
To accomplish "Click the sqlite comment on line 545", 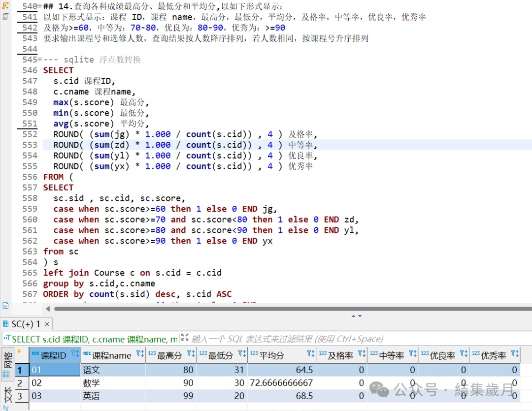I will tap(92, 60).
